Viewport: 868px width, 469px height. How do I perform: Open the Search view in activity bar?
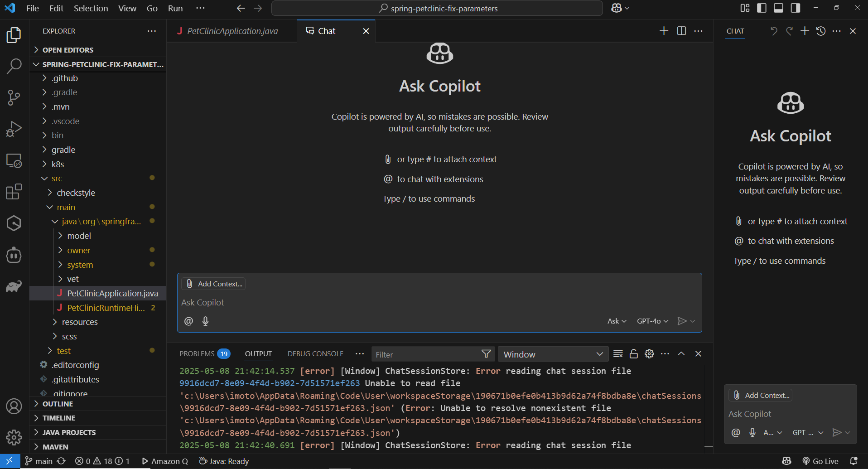pos(14,66)
